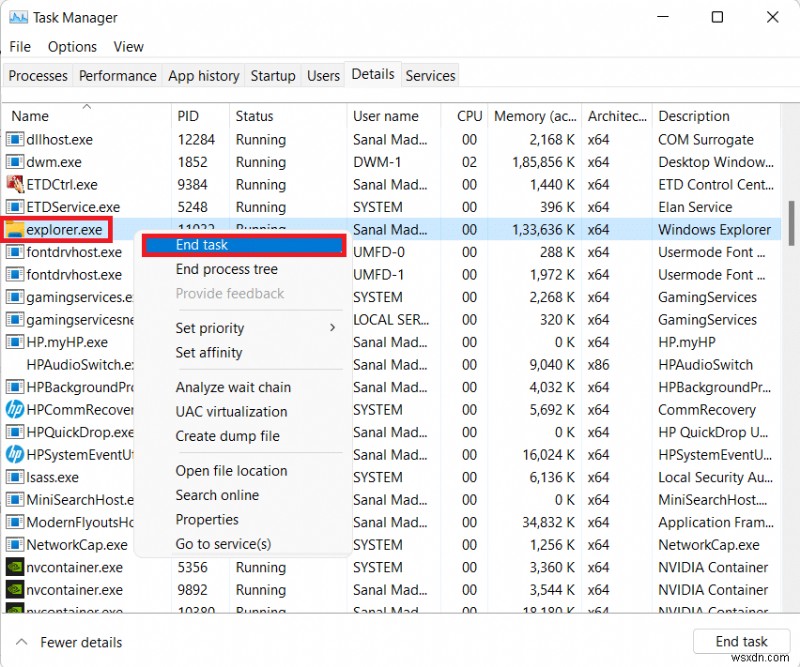Switch to the Performance tab
Viewport: 800px width, 667px height.
pyautogui.click(x=117, y=75)
